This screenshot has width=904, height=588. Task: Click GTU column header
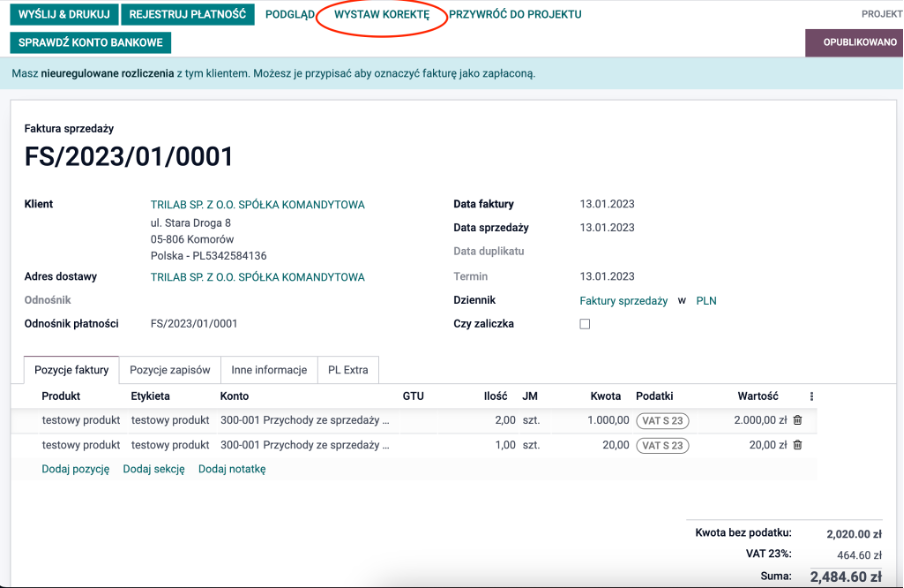click(413, 396)
